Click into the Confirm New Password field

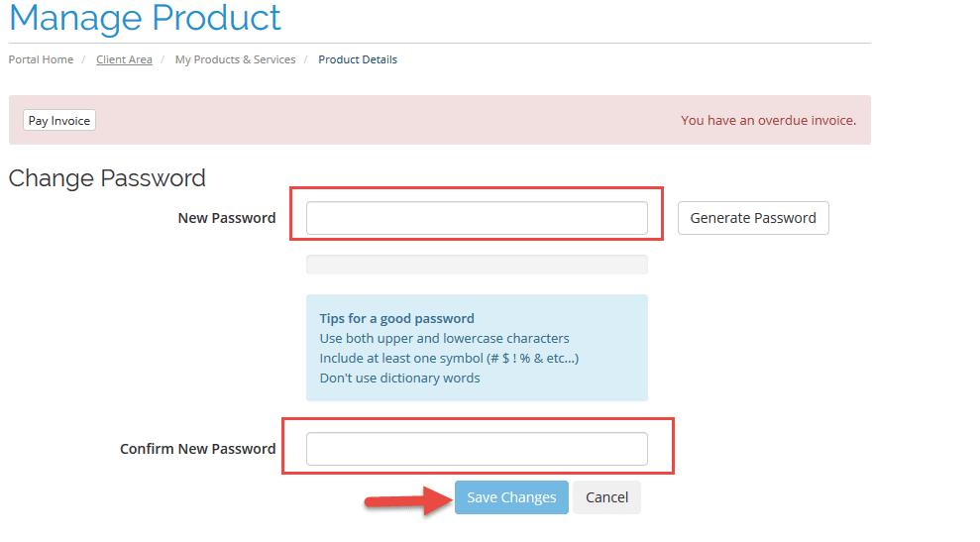tap(477, 449)
